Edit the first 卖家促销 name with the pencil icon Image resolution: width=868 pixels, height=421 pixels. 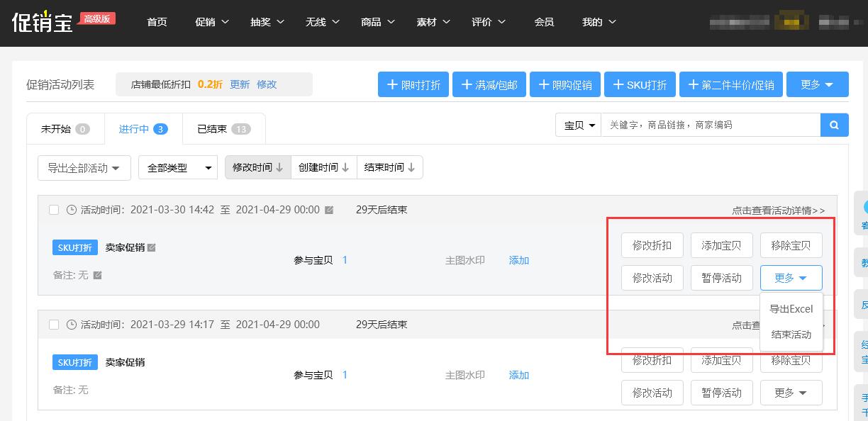151,247
